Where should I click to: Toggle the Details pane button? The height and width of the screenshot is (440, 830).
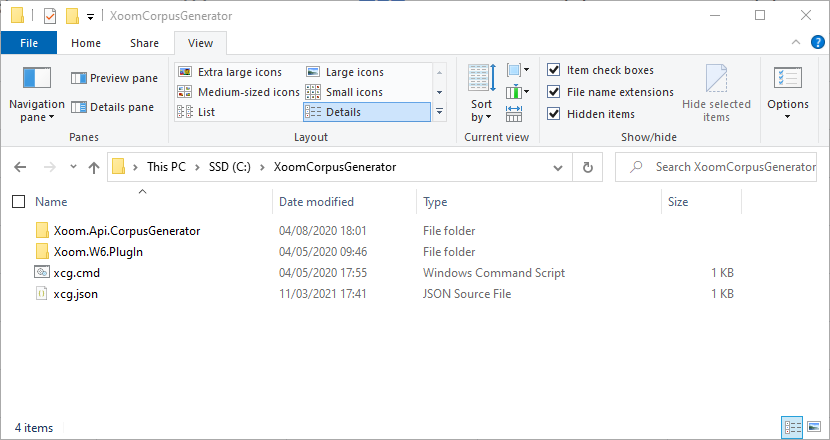coord(114,107)
